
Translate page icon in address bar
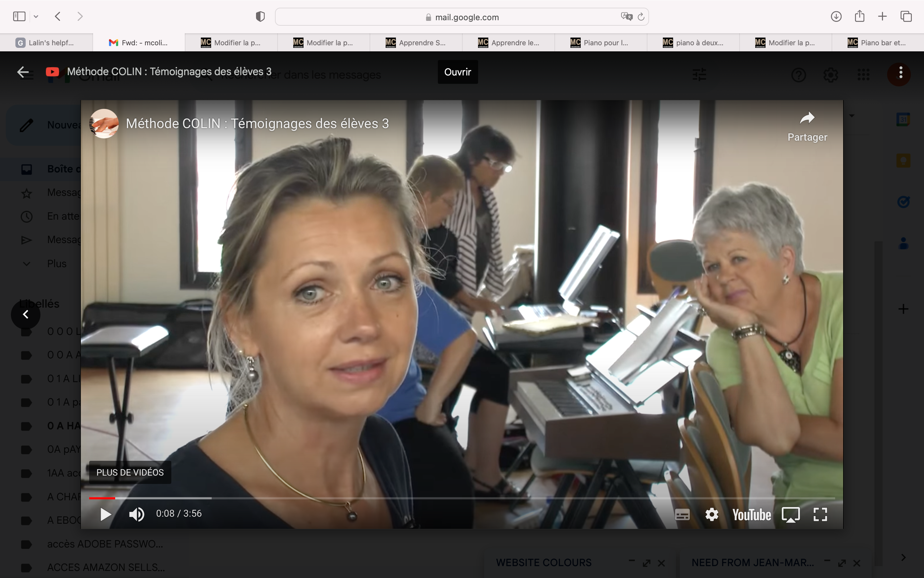point(627,16)
